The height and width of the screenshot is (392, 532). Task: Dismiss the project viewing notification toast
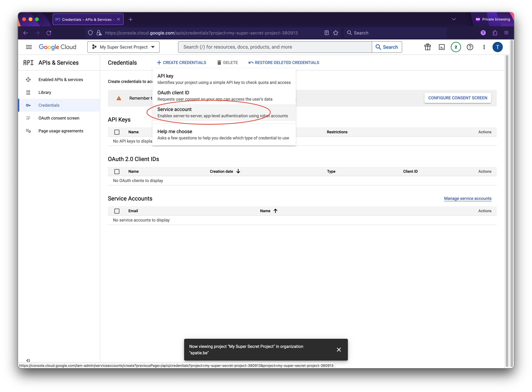click(x=339, y=349)
